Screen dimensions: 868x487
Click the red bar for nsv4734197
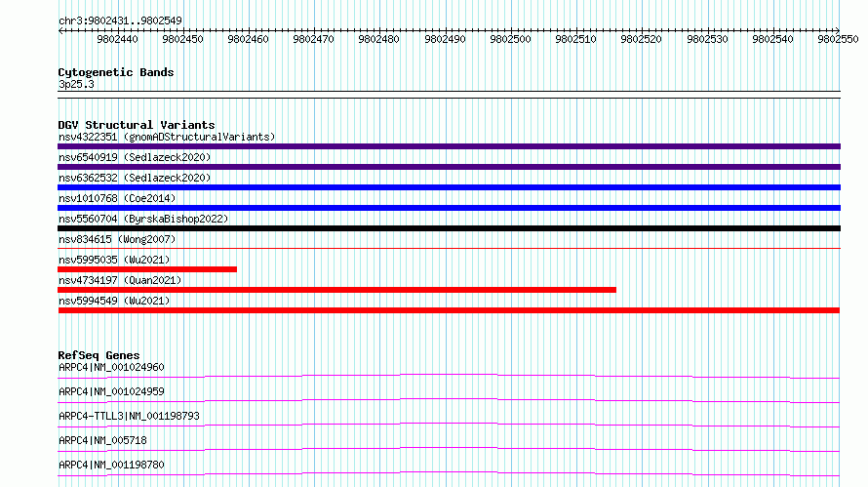point(336,290)
